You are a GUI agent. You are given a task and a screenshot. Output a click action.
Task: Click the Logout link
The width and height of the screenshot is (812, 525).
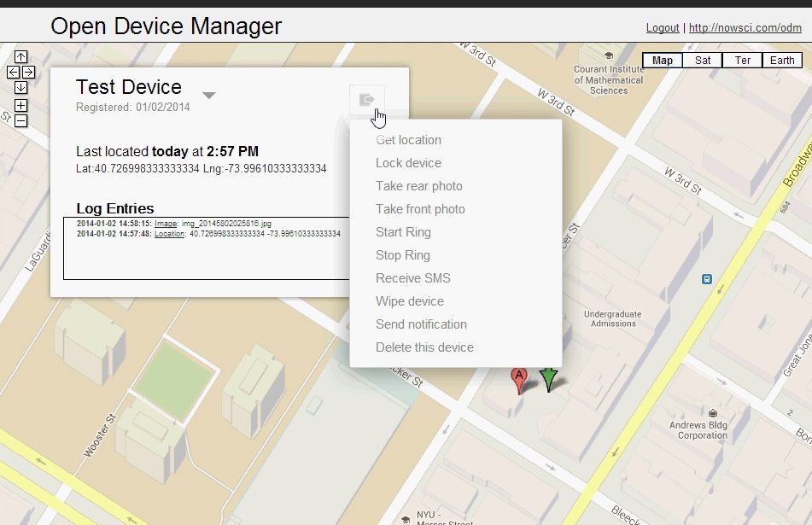point(663,28)
